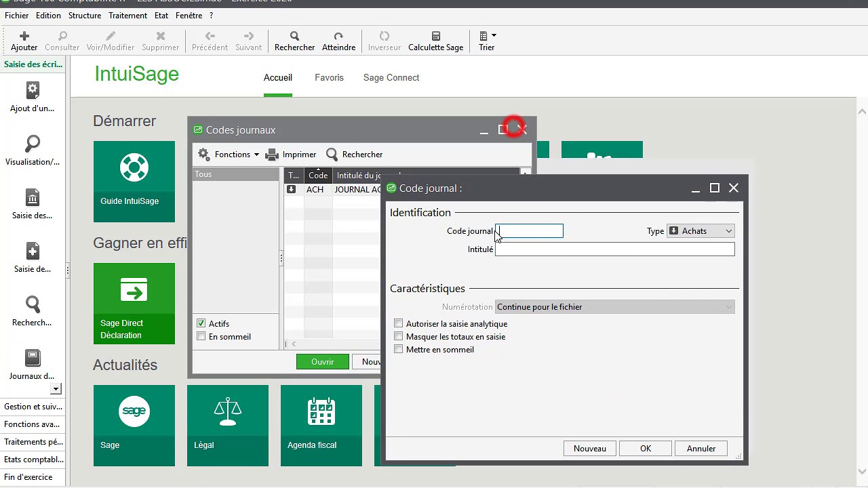This screenshot has height=488, width=868.
Task: Open Saisie des... bank icon shortcut
Action: point(33,204)
